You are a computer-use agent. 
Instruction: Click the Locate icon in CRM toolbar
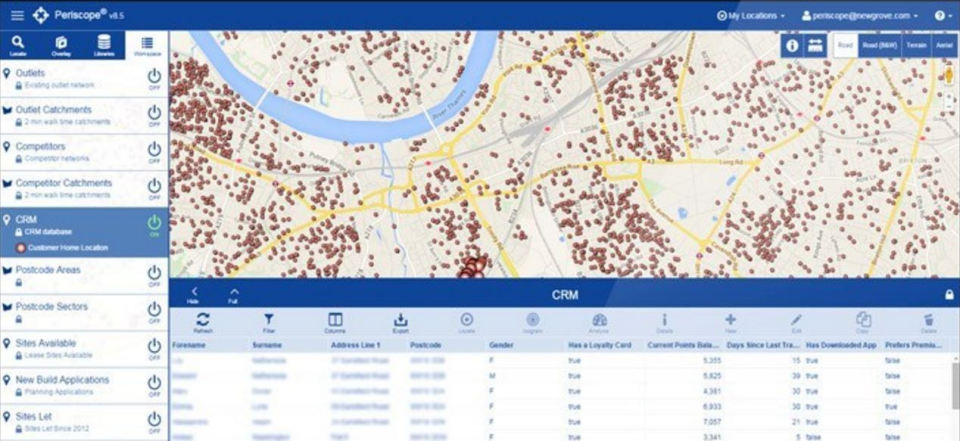point(467,321)
